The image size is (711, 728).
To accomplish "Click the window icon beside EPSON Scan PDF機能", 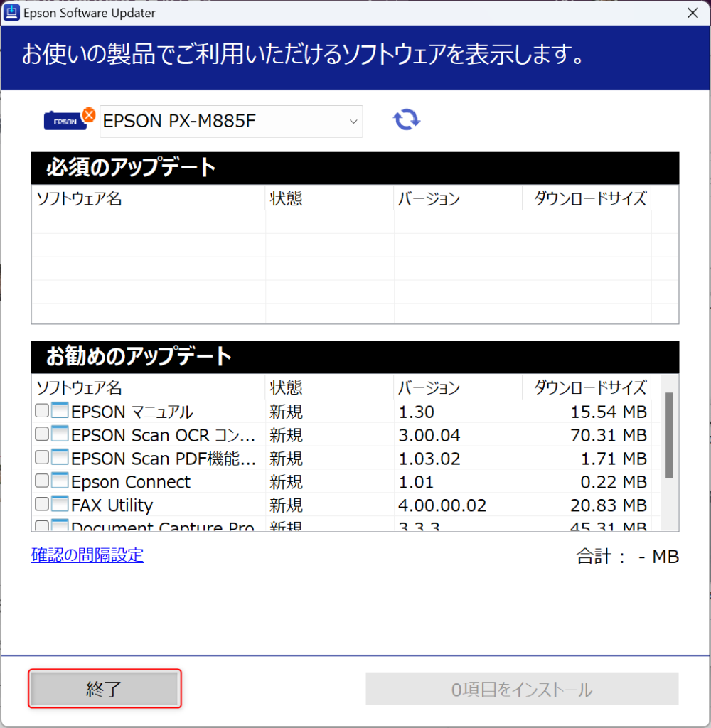I will pos(60,457).
